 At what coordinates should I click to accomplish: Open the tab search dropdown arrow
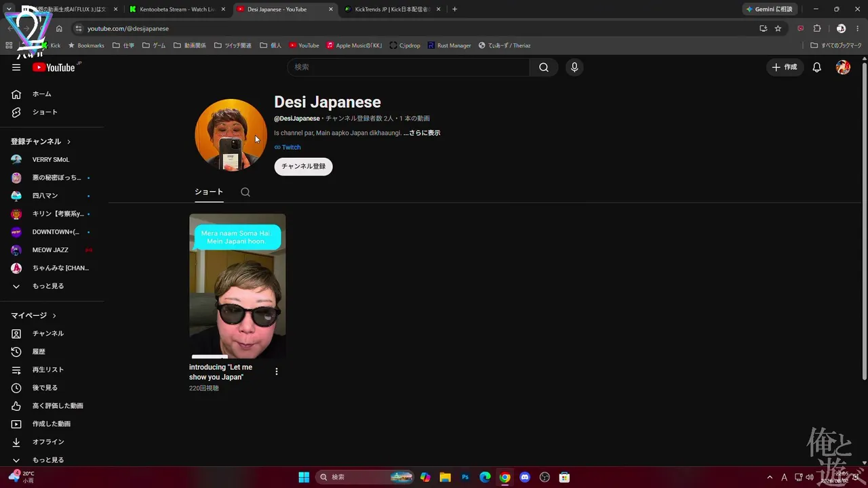tap(9, 9)
